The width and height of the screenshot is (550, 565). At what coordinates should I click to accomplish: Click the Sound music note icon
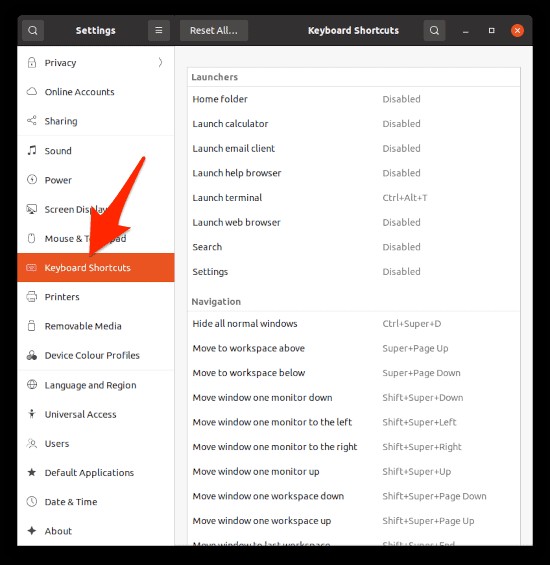click(32, 150)
